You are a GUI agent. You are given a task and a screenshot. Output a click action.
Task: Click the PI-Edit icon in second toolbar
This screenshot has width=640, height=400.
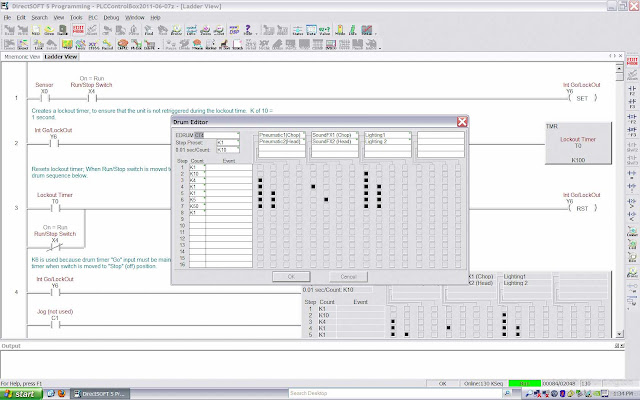[x=136, y=44]
